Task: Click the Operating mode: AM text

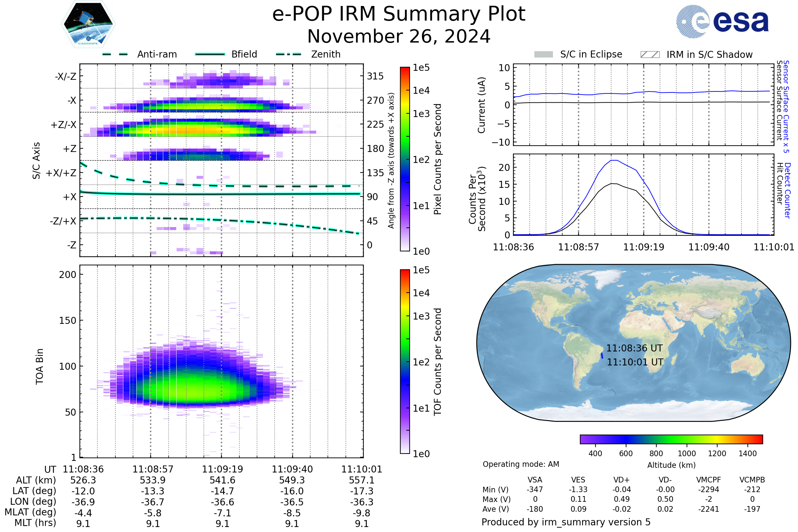Action: point(521,464)
